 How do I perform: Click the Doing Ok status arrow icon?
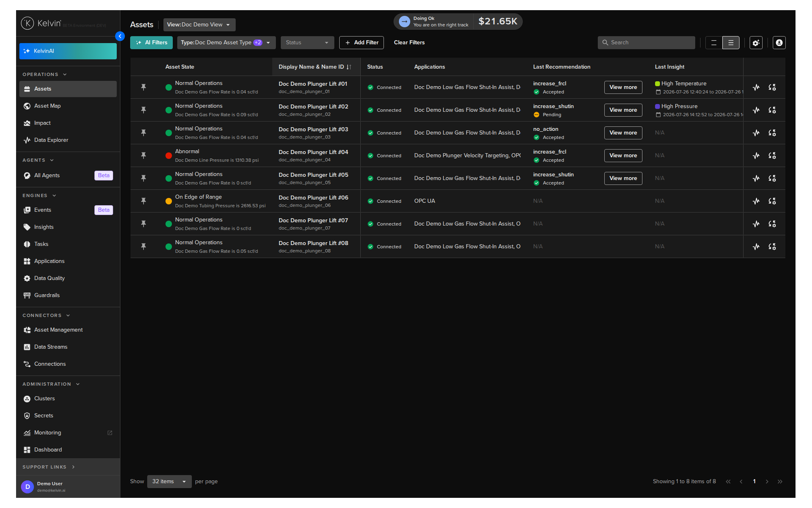pos(404,22)
